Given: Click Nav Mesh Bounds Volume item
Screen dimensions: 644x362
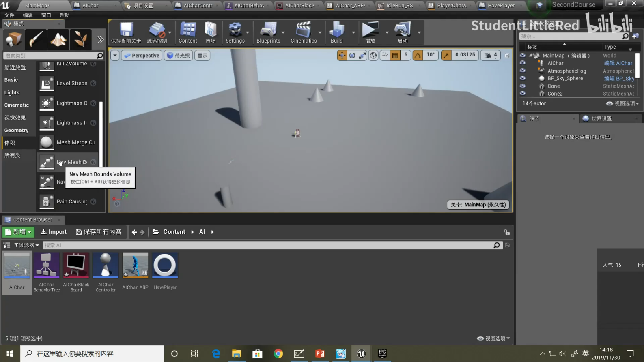Looking at the screenshot, I should click(x=68, y=162).
